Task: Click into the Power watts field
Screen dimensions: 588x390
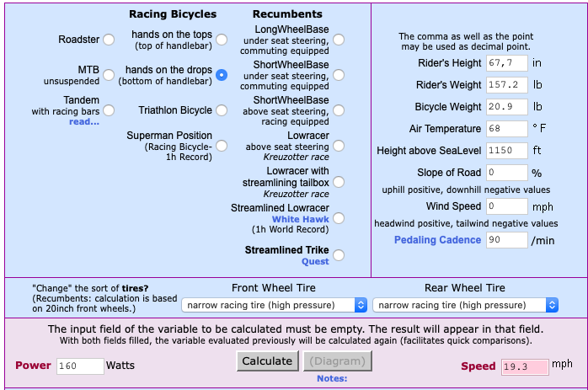Action: (80, 366)
